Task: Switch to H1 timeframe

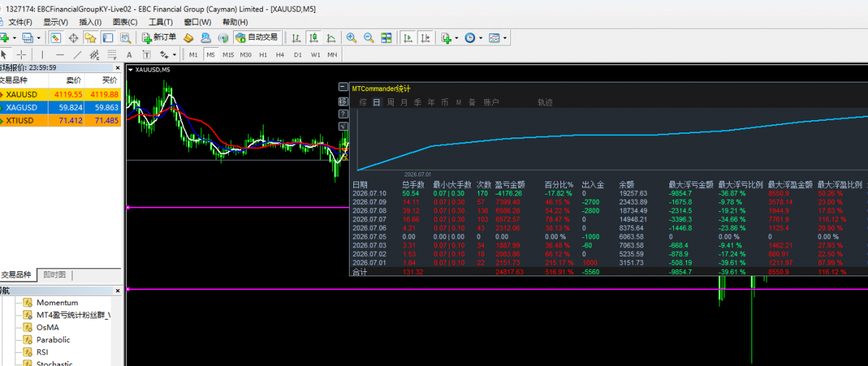Action: [263, 55]
